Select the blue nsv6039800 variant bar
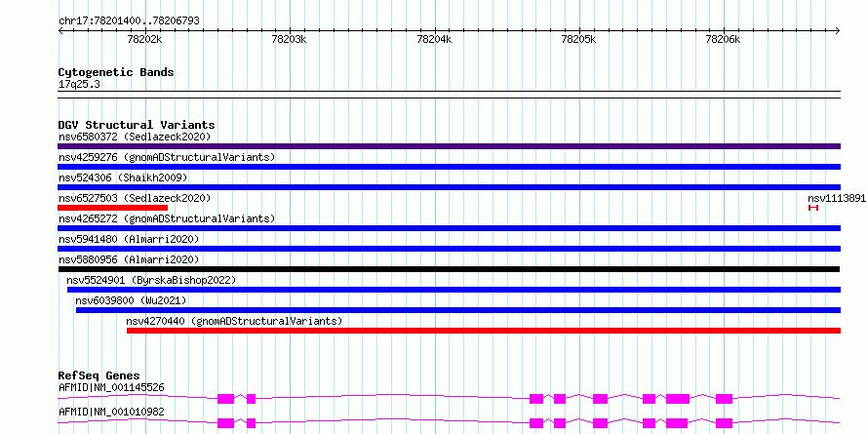 tap(458, 310)
